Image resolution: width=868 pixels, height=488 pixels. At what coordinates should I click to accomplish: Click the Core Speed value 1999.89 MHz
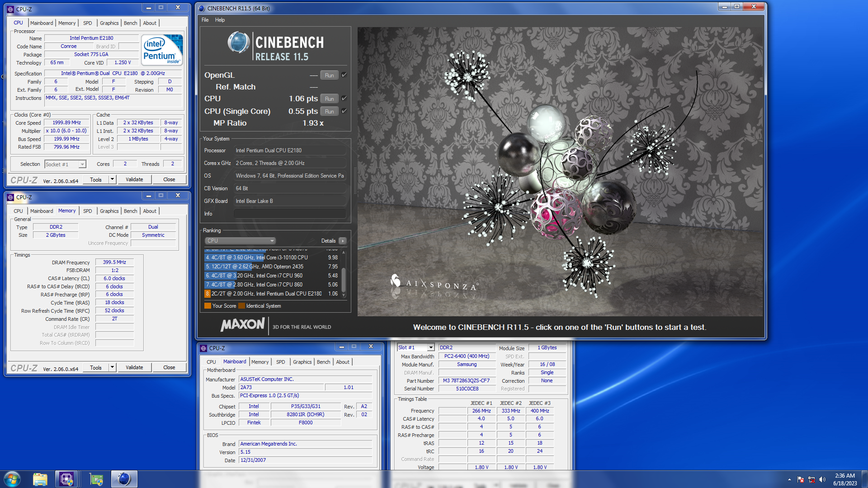tap(67, 122)
